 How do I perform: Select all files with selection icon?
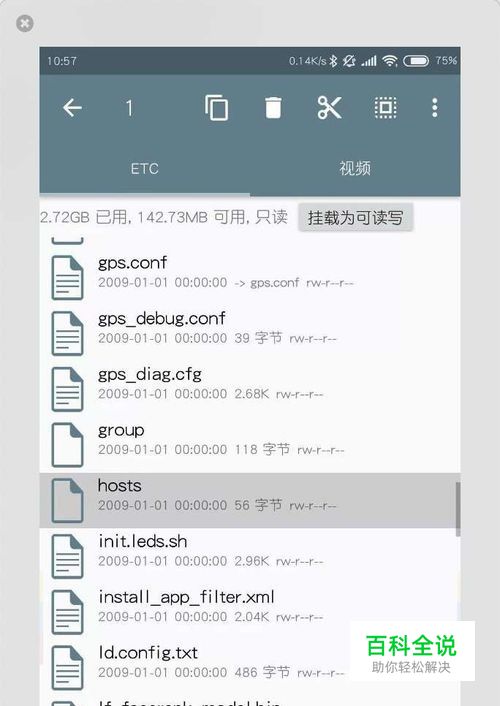tap(386, 108)
